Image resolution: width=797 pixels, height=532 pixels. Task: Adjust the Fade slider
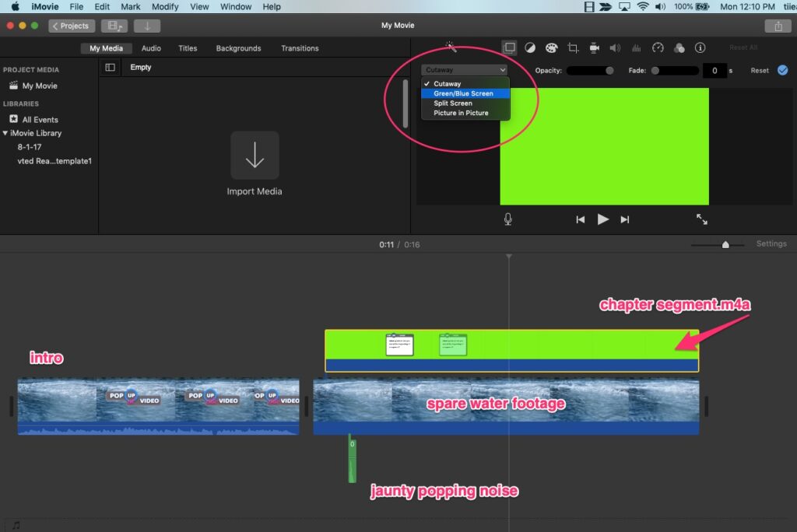675,71
